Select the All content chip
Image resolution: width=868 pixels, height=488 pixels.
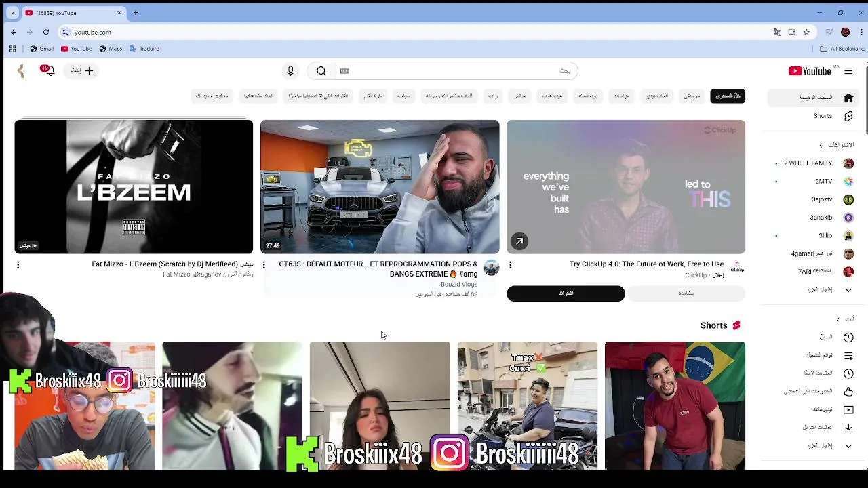point(728,96)
